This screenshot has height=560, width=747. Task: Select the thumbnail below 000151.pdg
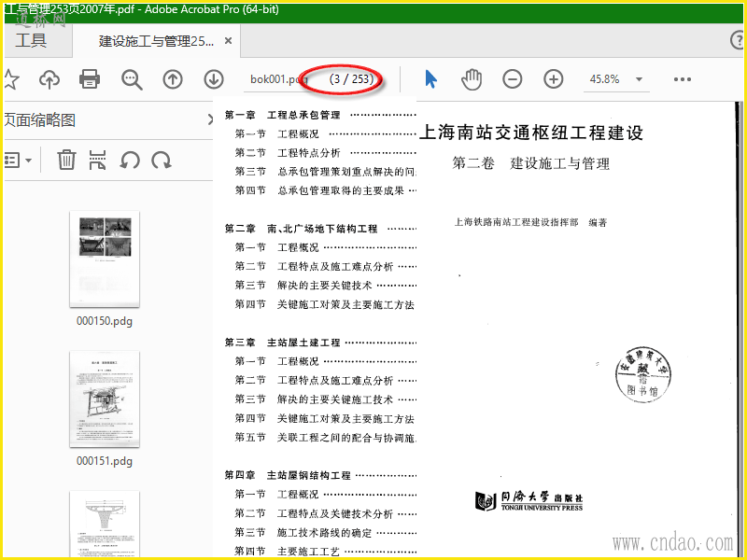[105, 524]
